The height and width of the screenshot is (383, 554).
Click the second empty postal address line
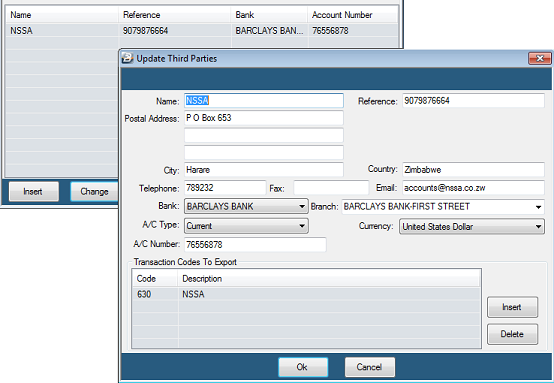pos(264,135)
